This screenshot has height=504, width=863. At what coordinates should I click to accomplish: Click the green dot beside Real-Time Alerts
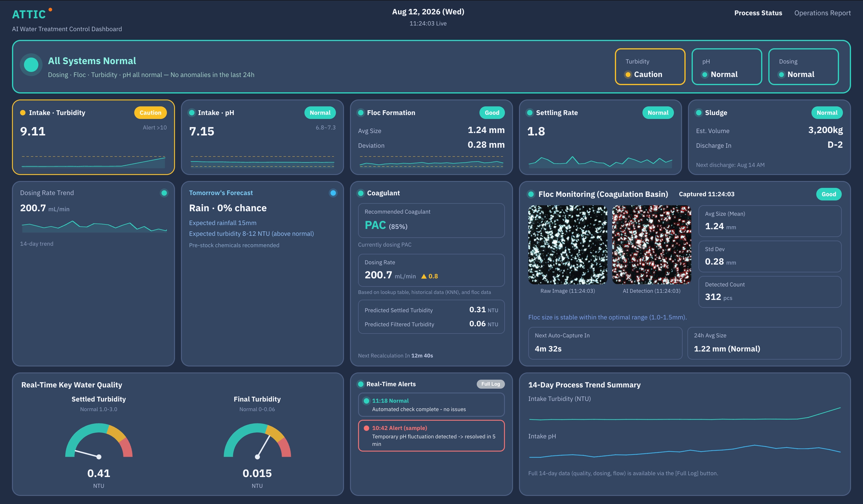(360, 384)
